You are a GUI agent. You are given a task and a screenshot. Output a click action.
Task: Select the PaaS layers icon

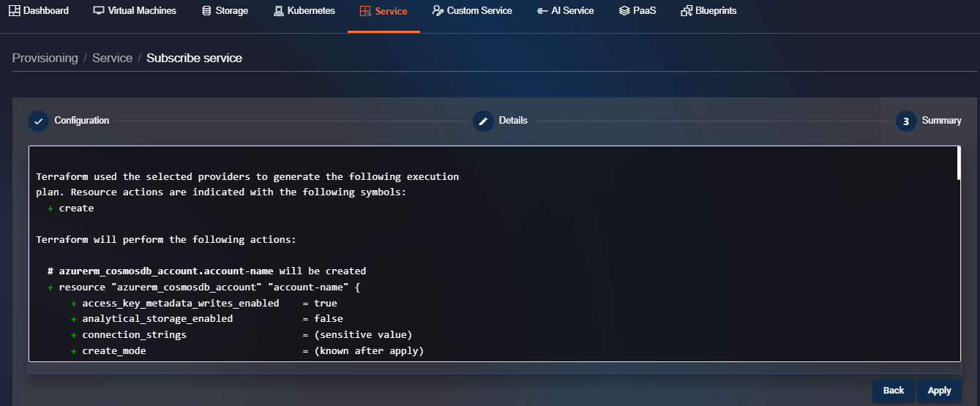[624, 11]
